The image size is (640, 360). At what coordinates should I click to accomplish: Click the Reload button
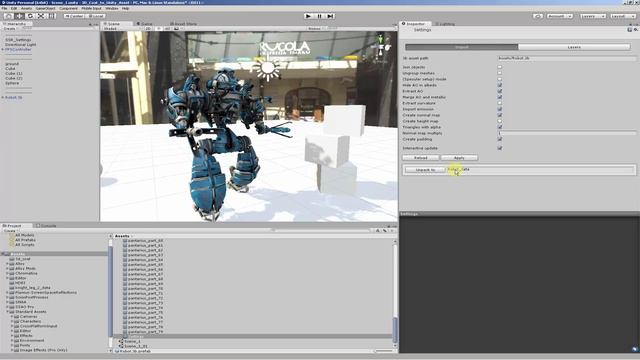point(420,158)
